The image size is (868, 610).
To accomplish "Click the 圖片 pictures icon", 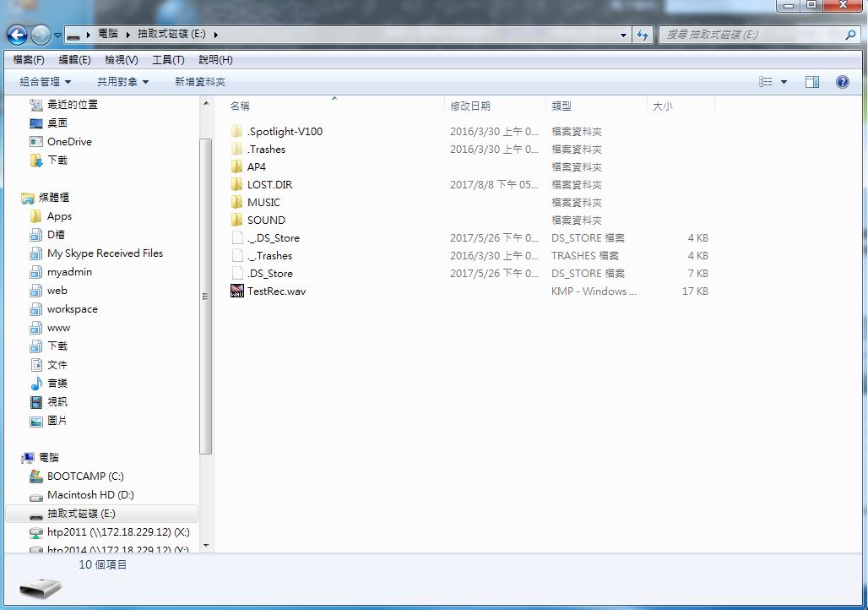I will [36, 421].
